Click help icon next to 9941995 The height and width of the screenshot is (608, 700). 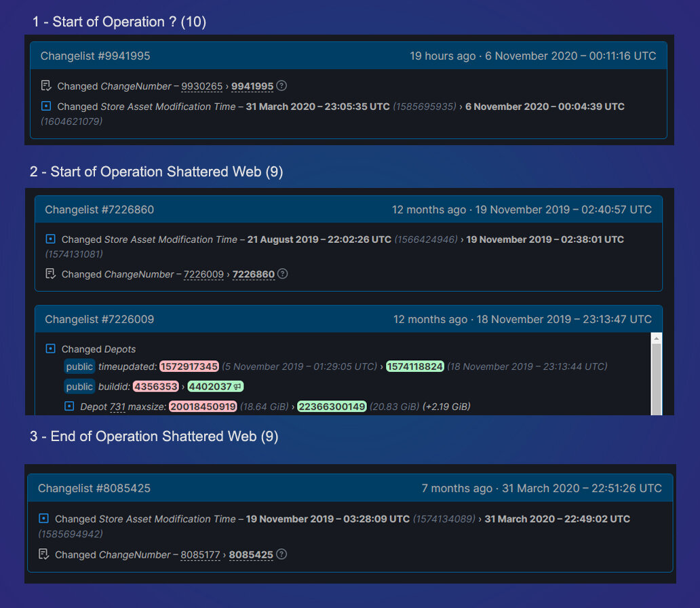coord(281,85)
